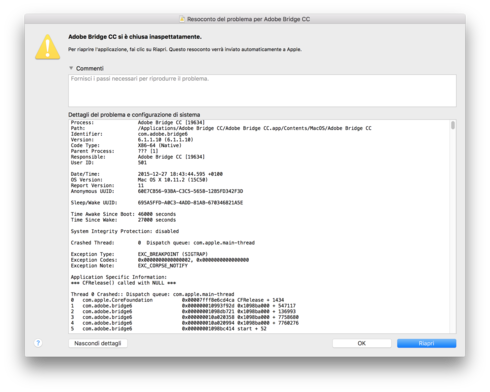This screenshot has height=392, width=490.
Task: Click 'Dettagli del problema' section label
Action: 134,115
